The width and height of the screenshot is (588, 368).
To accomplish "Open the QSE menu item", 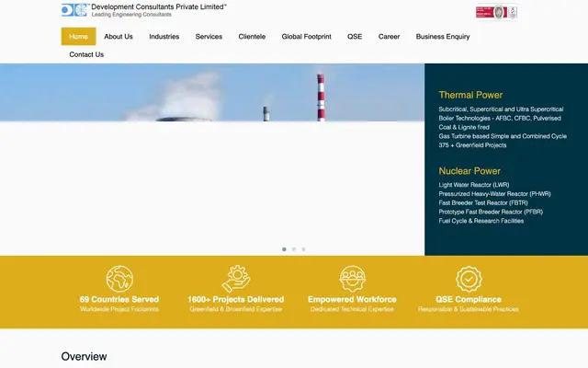I will pos(355,37).
